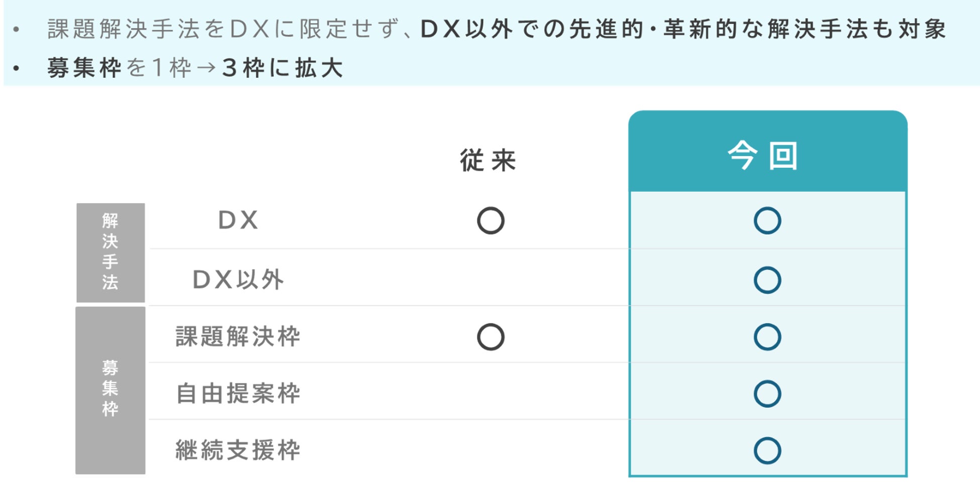The height and width of the screenshot is (486, 980).
Task: Click the gray 募集枠 category block
Action: click(x=111, y=390)
